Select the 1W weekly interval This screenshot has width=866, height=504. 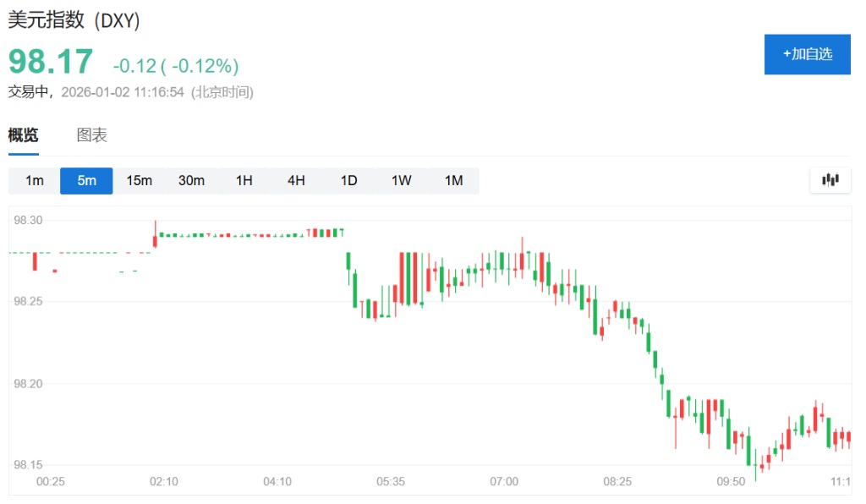401,181
